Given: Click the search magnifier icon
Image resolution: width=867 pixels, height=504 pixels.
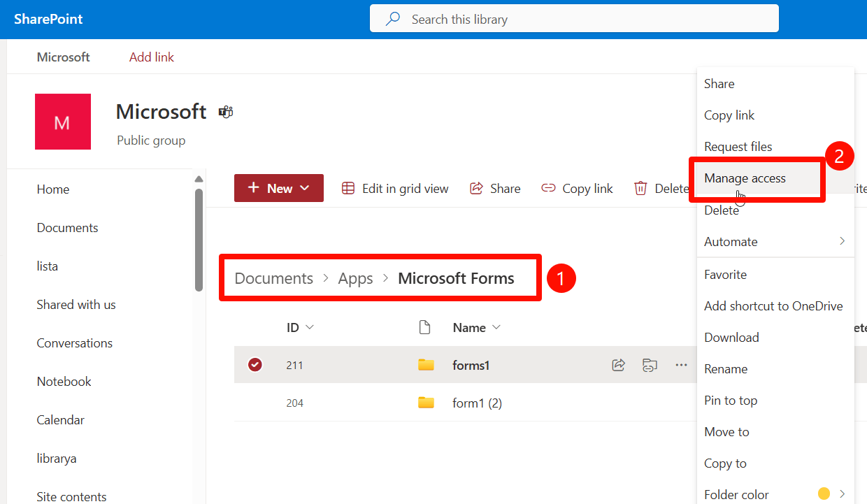Looking at the screenshot, I should [x=393, y=18].
